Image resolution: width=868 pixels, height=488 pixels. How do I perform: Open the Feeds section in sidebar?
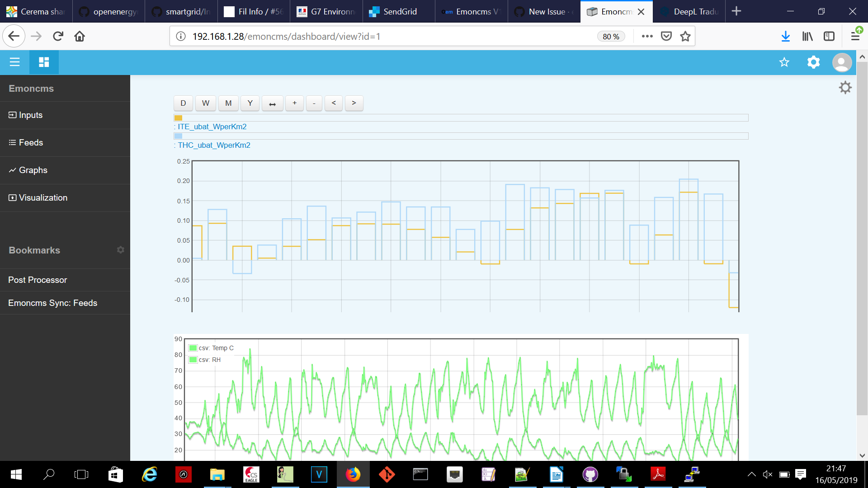(x=31, y=142)
